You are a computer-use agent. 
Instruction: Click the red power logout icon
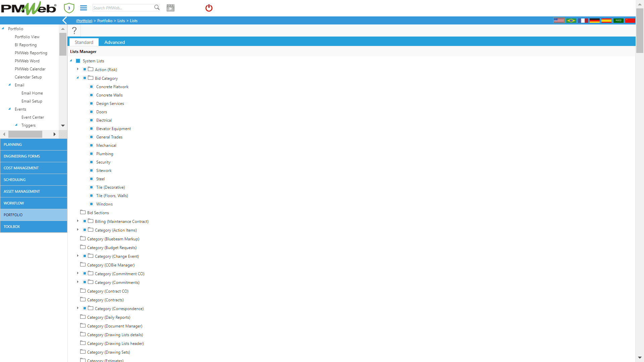tap(209, 8)
